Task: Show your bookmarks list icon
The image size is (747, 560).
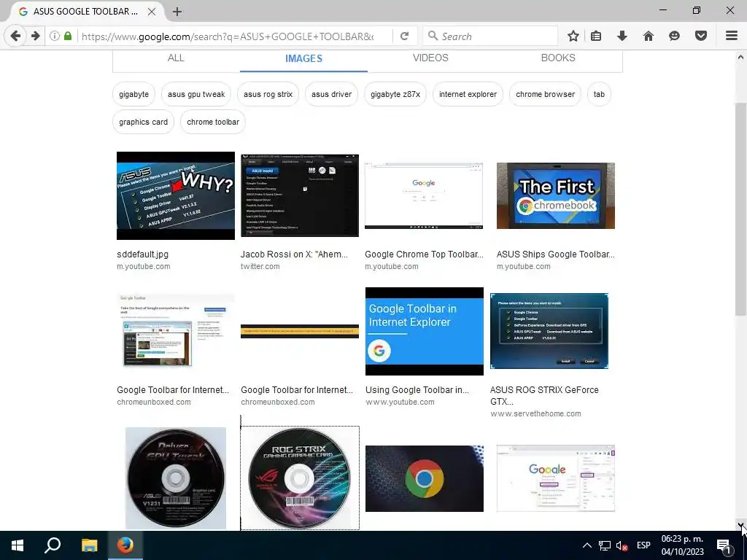Action: [596, 36]
